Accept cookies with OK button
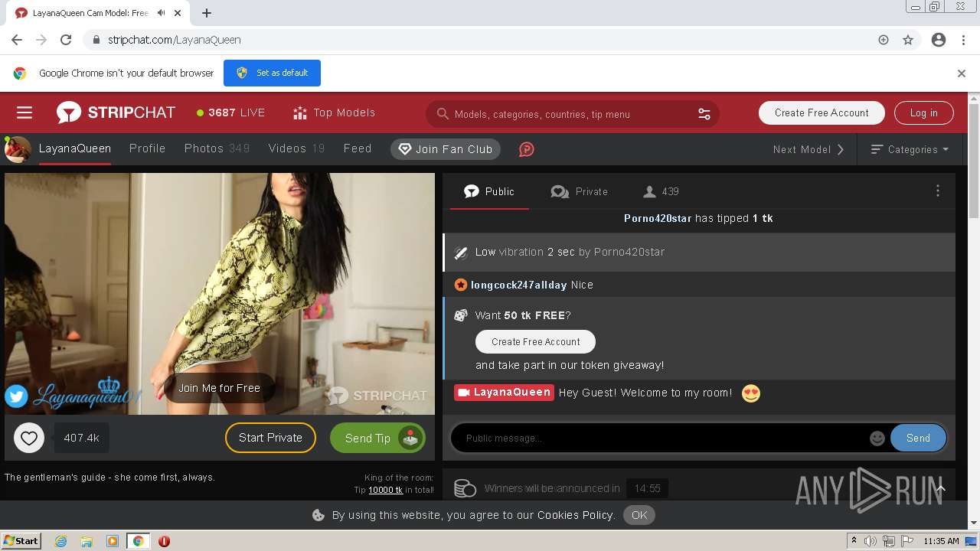 pos(639,515)
